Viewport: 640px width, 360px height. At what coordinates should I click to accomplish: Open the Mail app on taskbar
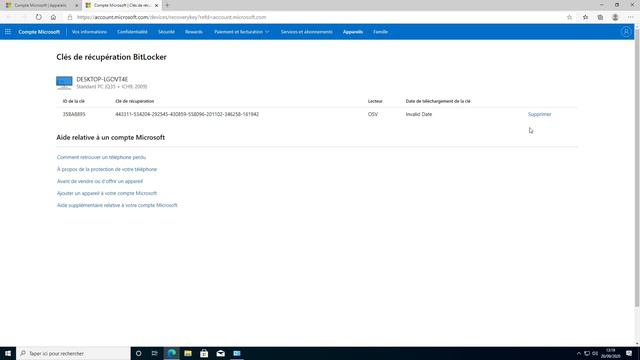220,353
